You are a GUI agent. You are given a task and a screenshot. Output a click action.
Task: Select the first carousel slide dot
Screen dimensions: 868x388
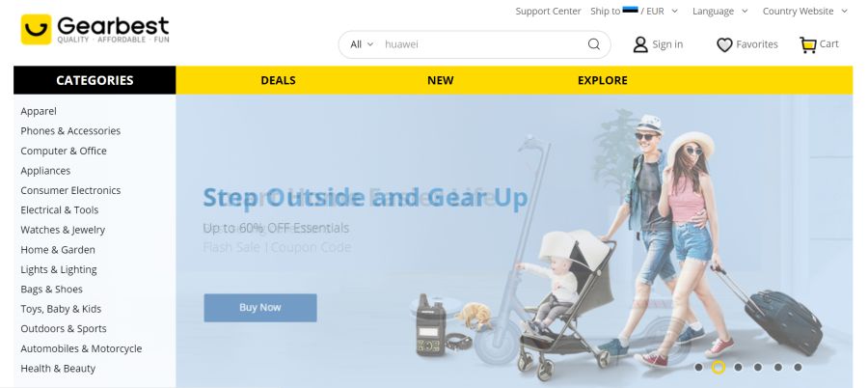[698, 367]
